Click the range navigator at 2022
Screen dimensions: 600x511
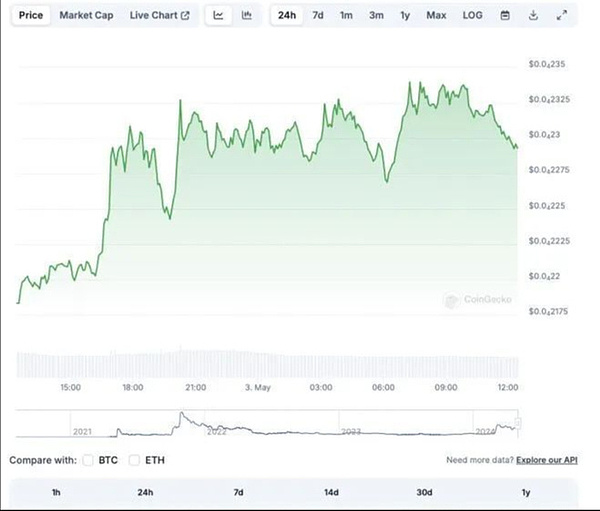click(216, 432)
